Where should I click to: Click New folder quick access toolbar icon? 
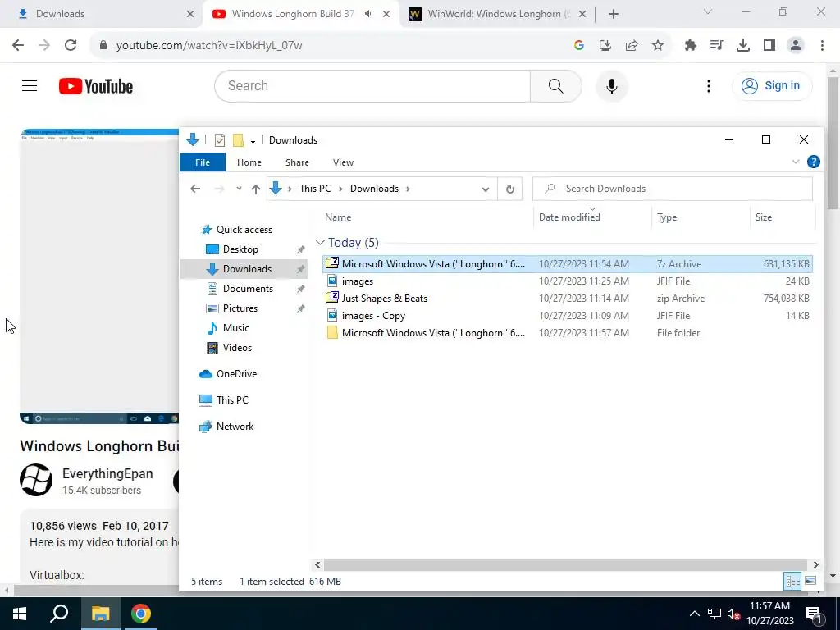(238, 140)
